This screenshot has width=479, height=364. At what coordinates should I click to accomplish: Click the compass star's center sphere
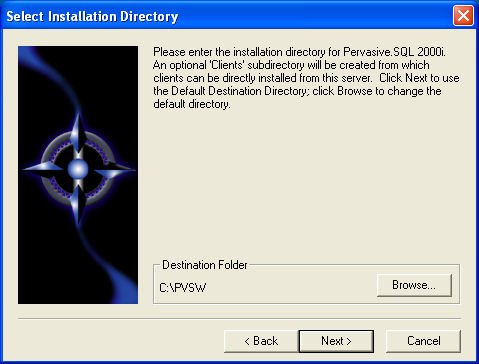(78, 169)
